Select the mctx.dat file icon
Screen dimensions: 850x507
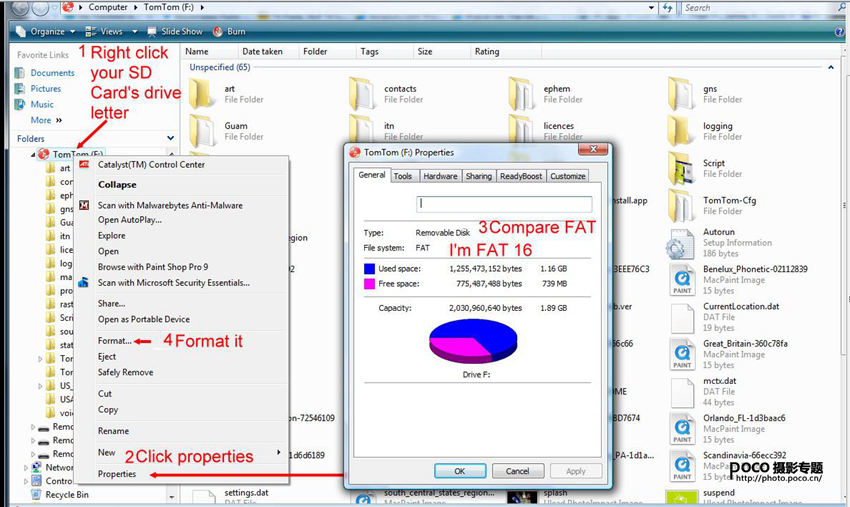click(682, 393)
